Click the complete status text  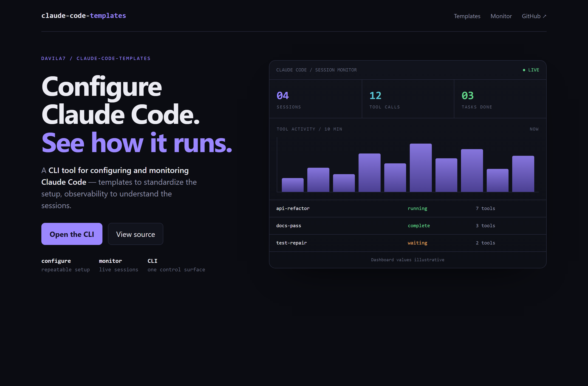pos(419,226)
